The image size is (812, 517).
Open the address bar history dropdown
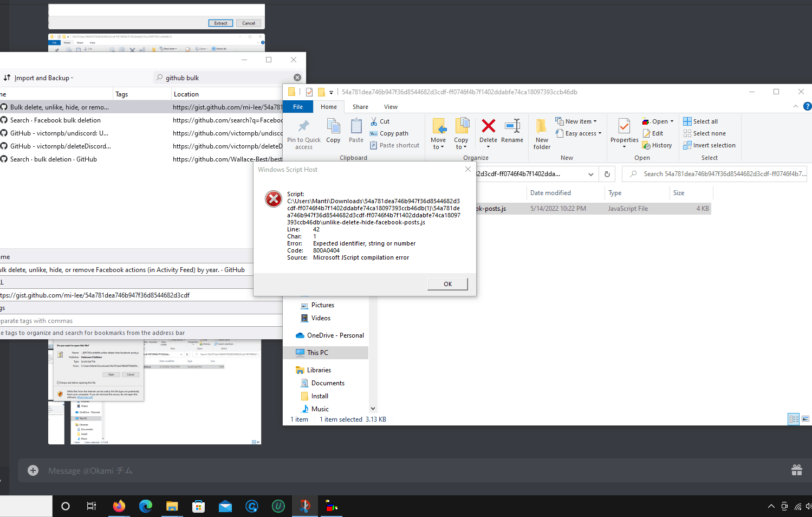pos(590,174)
